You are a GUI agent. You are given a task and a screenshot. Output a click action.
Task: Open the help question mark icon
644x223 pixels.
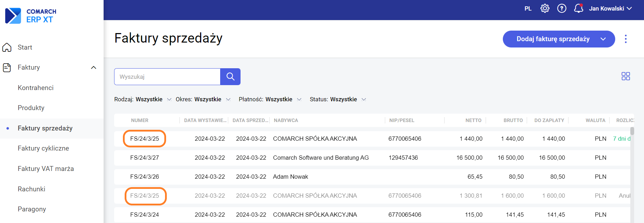pos(561,8)
